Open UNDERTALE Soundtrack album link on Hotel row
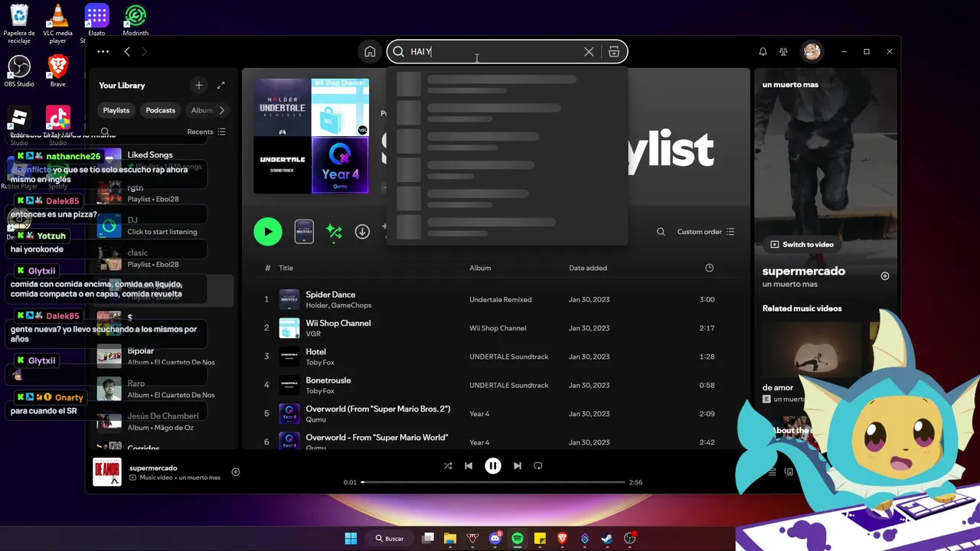Image resolution: width=980 pixels, height=551 pixels. [508, 357]
